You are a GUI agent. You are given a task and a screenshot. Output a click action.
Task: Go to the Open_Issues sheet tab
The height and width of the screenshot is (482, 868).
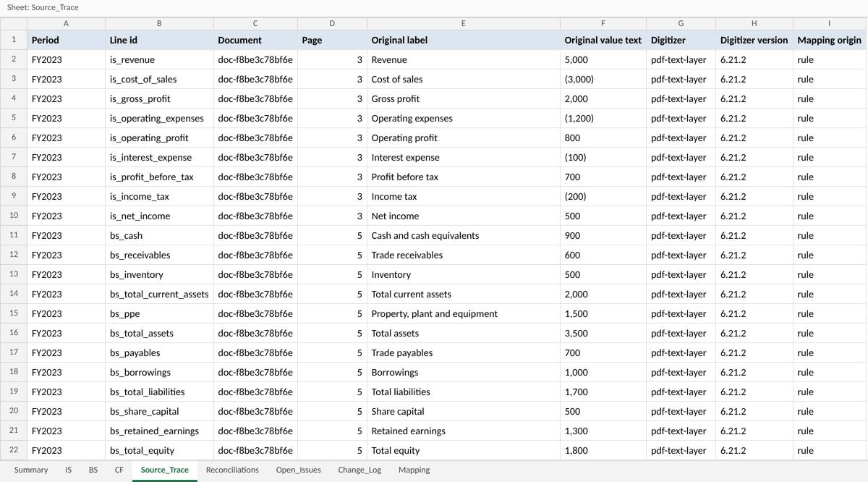[x=299, y=470]
